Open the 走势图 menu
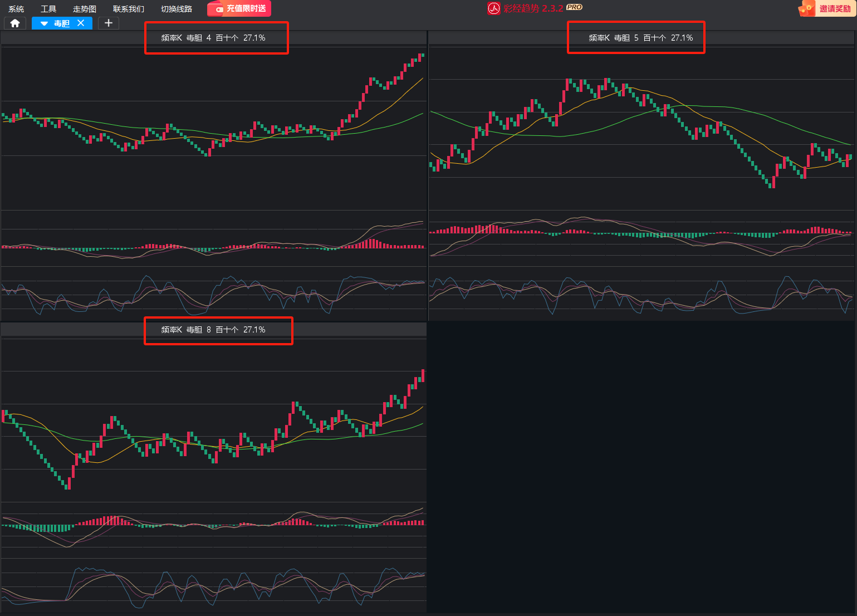 pyautogui.click(x=85, y=9)
